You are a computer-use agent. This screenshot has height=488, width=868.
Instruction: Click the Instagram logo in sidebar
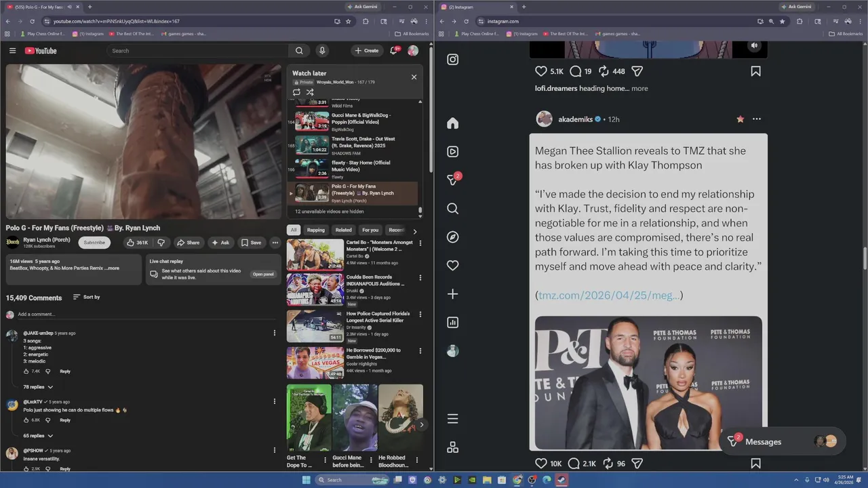453,60
